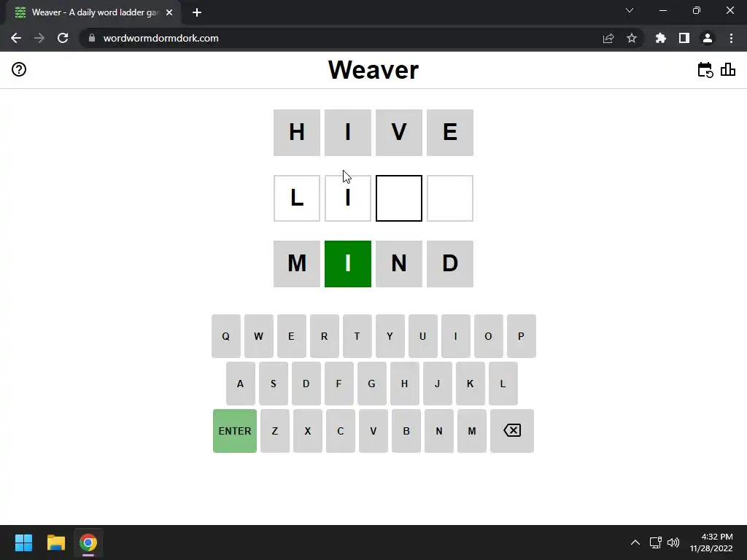
Task: Open the Windows Start menu
Action: 23,542
